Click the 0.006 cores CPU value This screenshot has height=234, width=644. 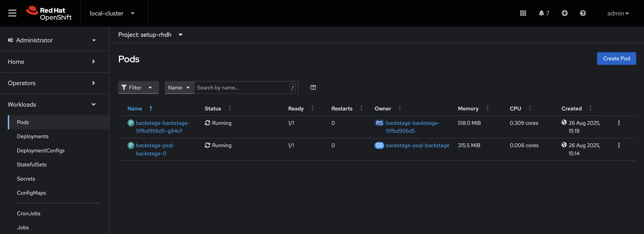click(524, 145)
